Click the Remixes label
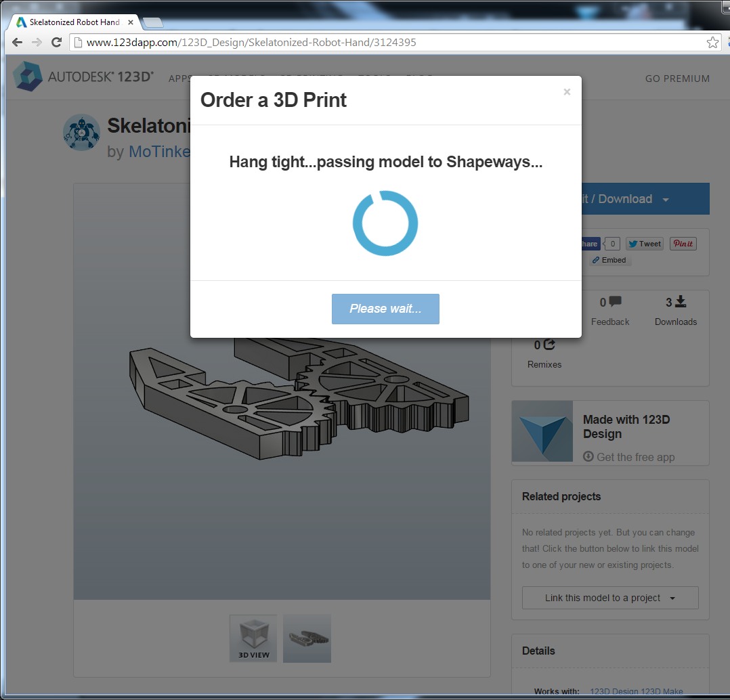 coord(544,364)
